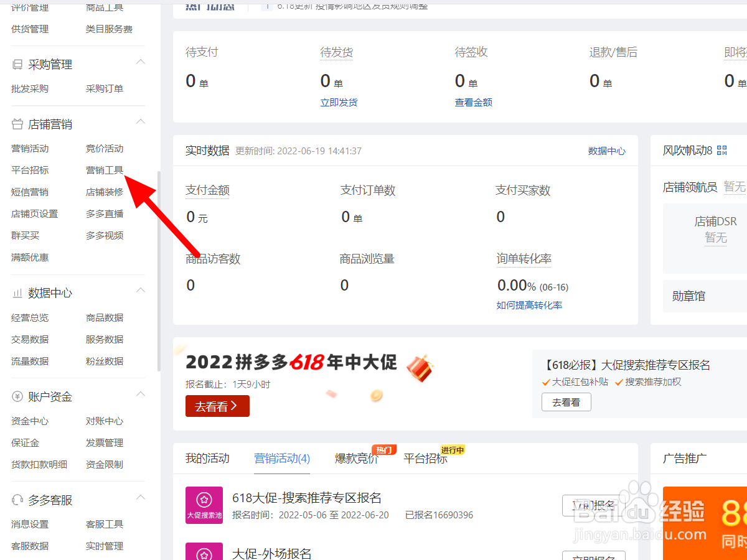Open 服务数据 in sidebar
The width and height of the screenshot is (747, 560).
(105, 340)
